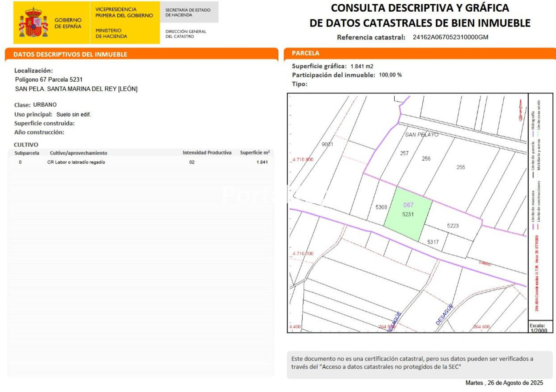Click the Dirección General del Catastro label

tap(186, 34)
